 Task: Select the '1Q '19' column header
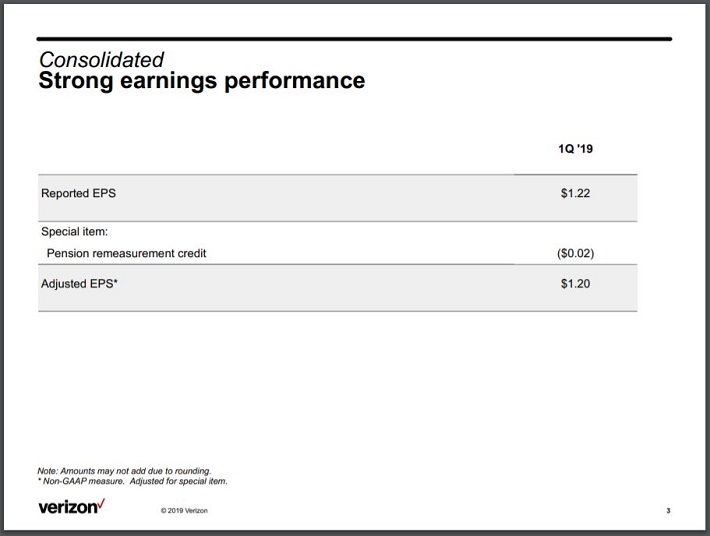pos(575,149)
